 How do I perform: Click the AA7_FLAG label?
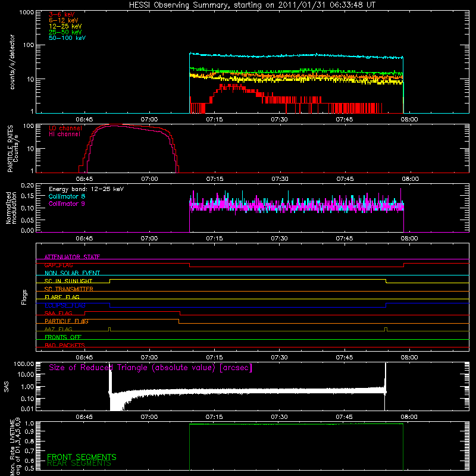coord(58,330)
